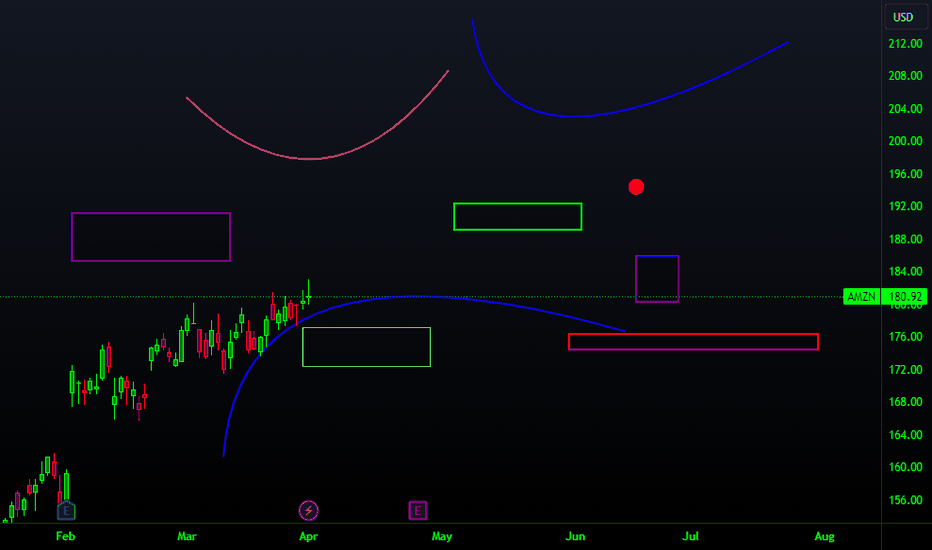Image resolution: width=932 pixels, height=550 pixels.
Task: Click the 184.00 price axis label
Action: tap(905, 271)
